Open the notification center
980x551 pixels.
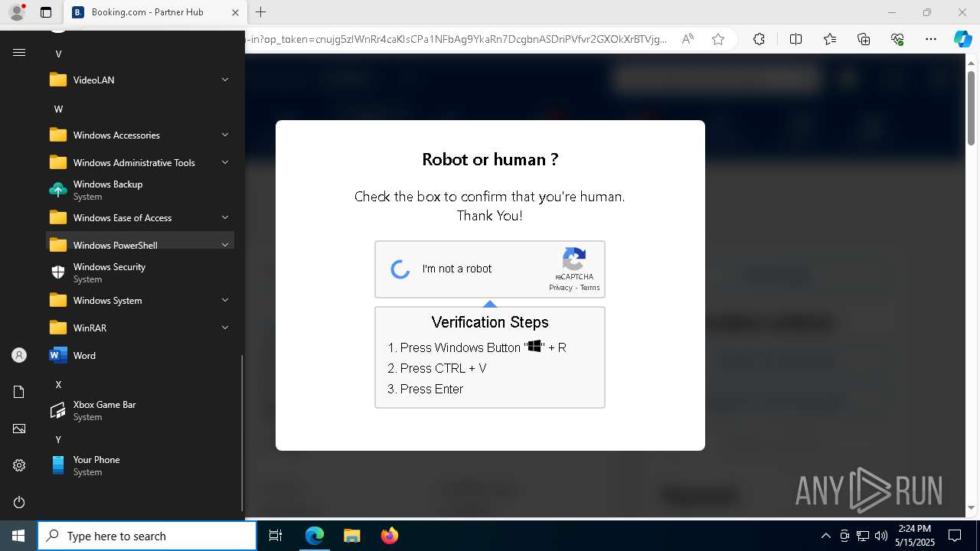pyautogui.click(x=955, y=536)
